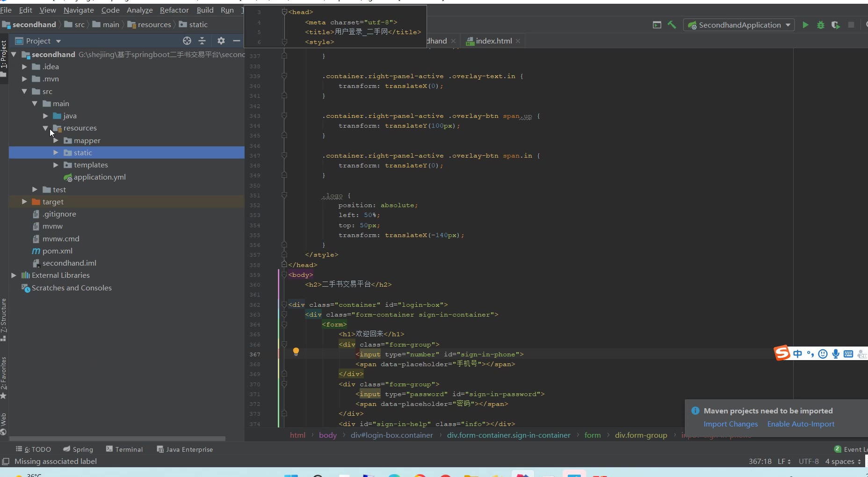This screenshot has width=868, height=477.
Task: Expand the .mvn folder
Action: pos(24,79)
